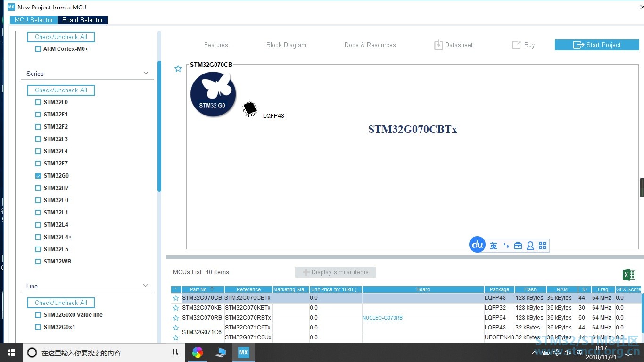
Task: Click Check/Uncheck All under Series
Action: coord(61,90)
